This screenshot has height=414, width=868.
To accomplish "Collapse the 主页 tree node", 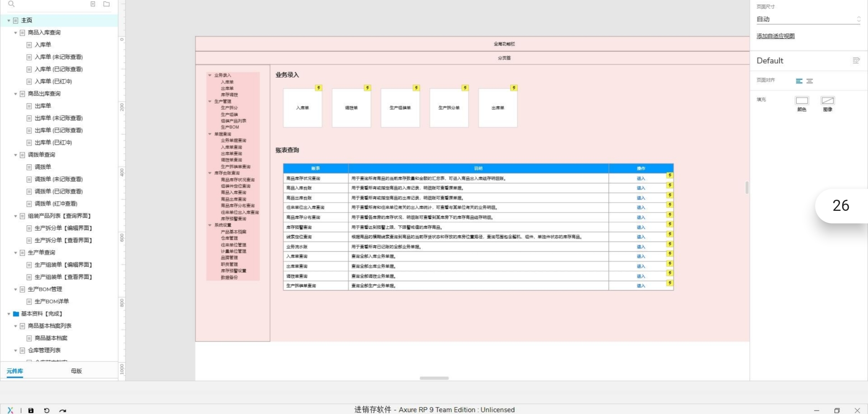I will 9,21.
